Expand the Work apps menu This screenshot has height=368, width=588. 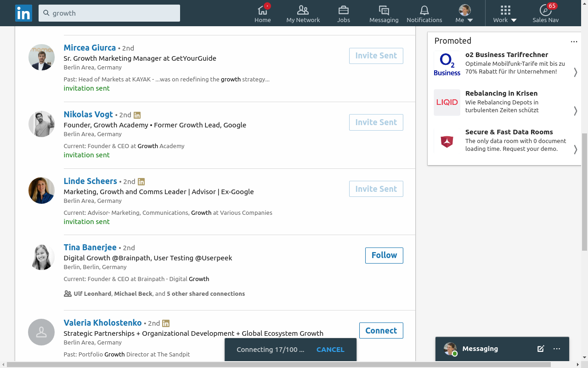click(x=505, y=13)
